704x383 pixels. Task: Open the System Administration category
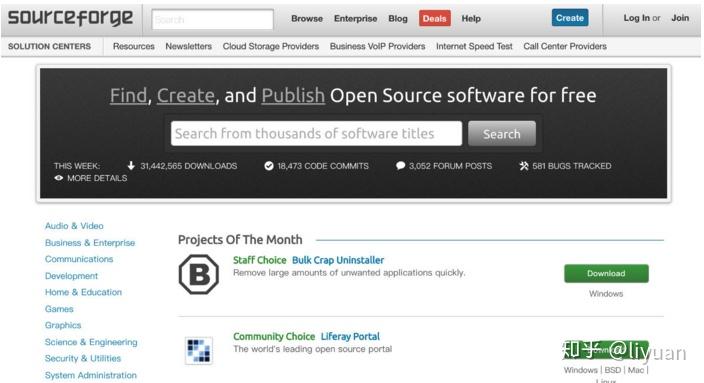click(91, 375)
